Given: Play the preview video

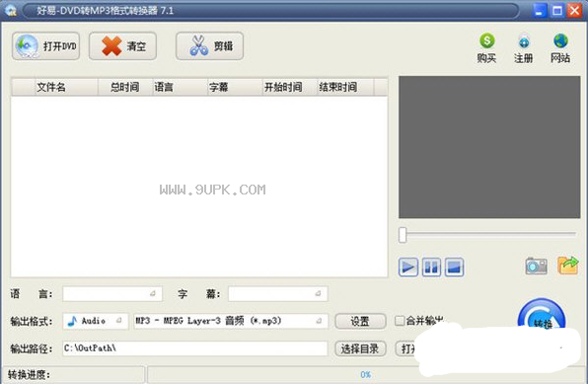Looking at the screenshot, I should coord(408,268).
